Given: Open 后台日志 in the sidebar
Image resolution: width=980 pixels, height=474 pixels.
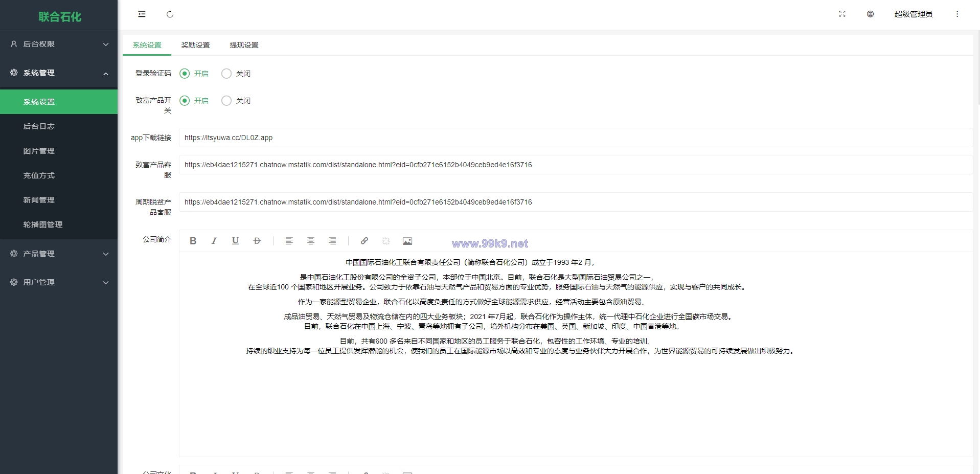Looking at the screenshot, I should 59,126.
